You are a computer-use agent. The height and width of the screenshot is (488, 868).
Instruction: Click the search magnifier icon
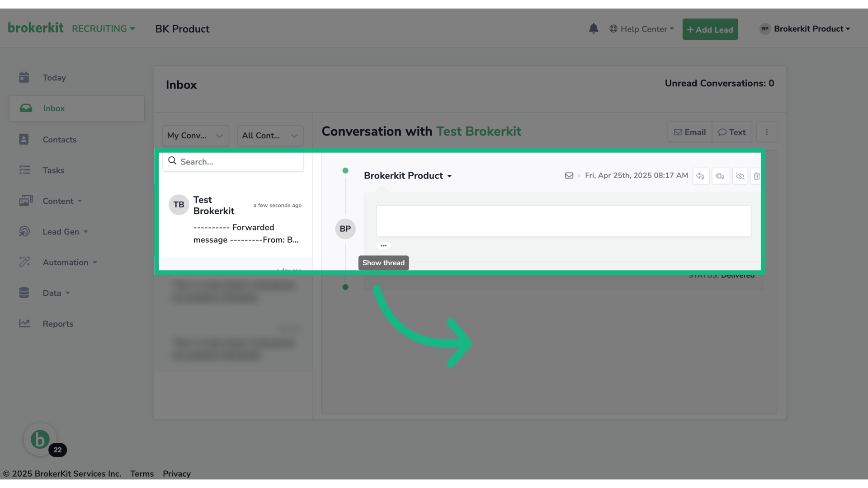point(172,161)
